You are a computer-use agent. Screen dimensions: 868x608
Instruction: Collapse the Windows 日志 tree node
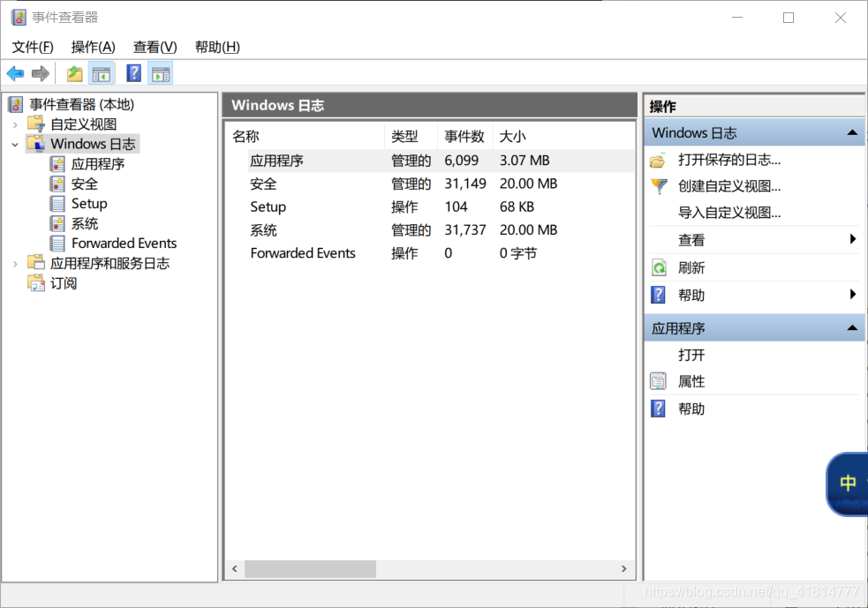click(x=15, y=145)
